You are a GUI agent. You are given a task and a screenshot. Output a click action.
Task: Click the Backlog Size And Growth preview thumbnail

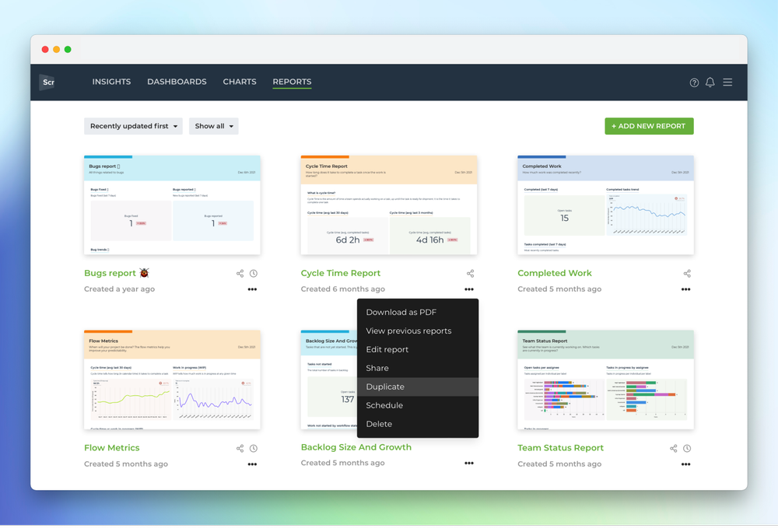tap(329, 380)
